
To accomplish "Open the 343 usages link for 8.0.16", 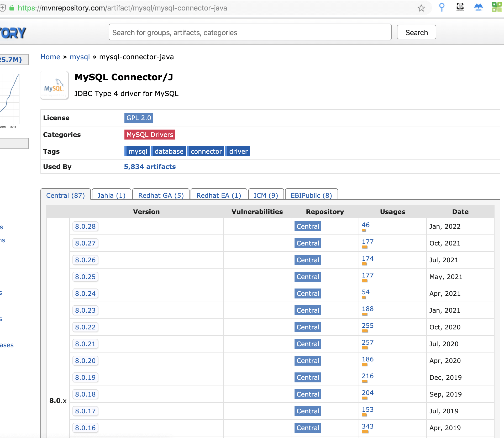I will click(x=367, y=426).
